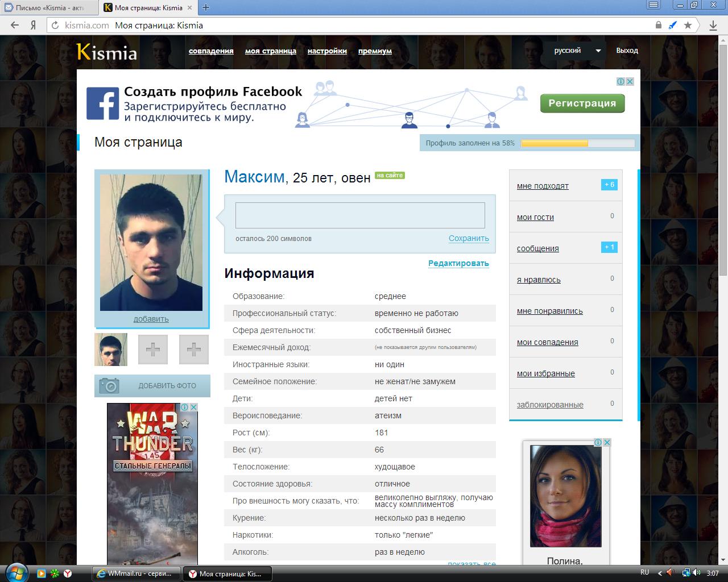Select the small profile photo thumbnail
Image resolution: width=728 pixels, height=582 pixels.
click(x=111, y=350)
